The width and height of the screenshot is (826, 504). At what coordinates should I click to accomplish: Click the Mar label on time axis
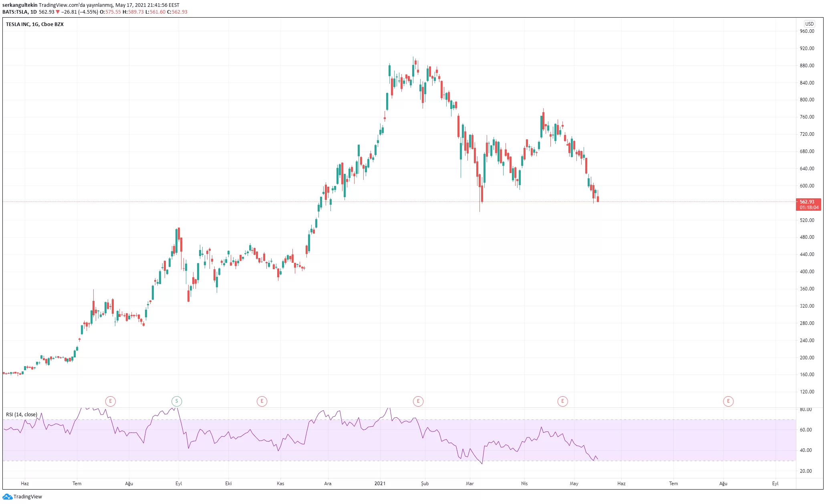click(470, 484)
